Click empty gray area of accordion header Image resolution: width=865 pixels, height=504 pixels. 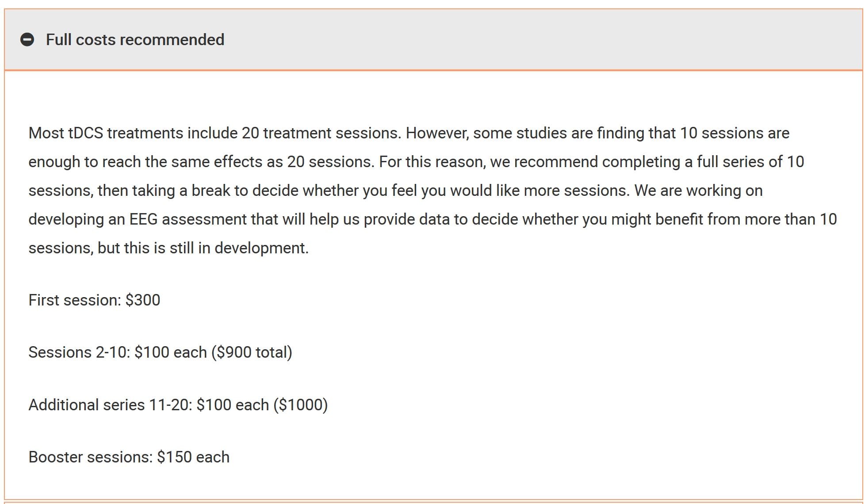point(531,40)
